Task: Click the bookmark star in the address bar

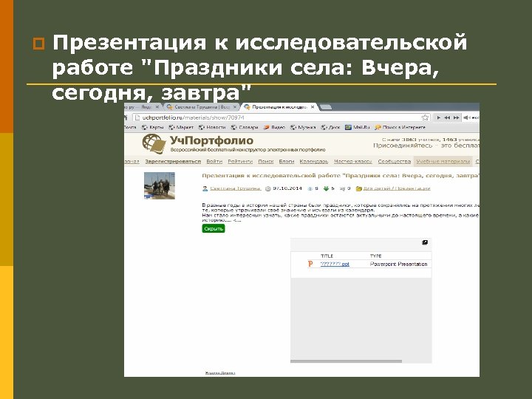Action: click(x=425, y=117)
